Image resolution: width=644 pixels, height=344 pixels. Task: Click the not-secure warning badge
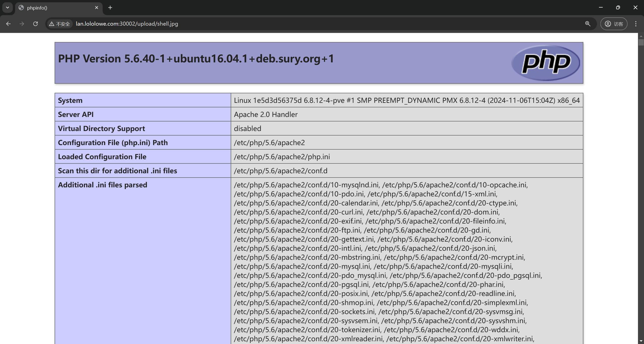60,24
